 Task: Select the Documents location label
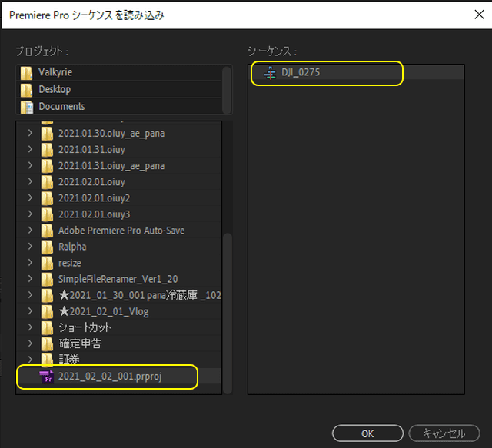61,106
